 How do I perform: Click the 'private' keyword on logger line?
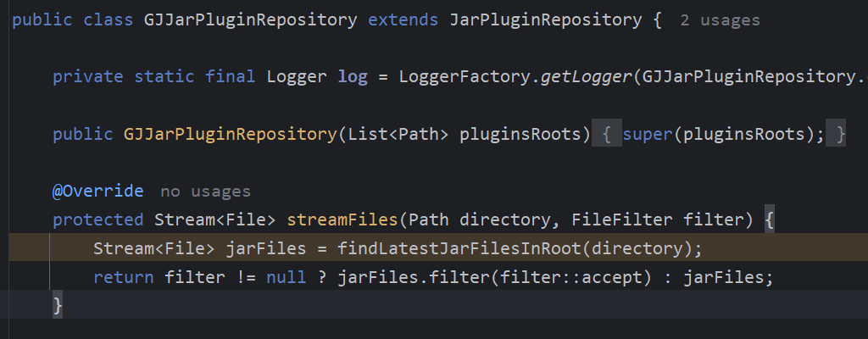(87, 76)
